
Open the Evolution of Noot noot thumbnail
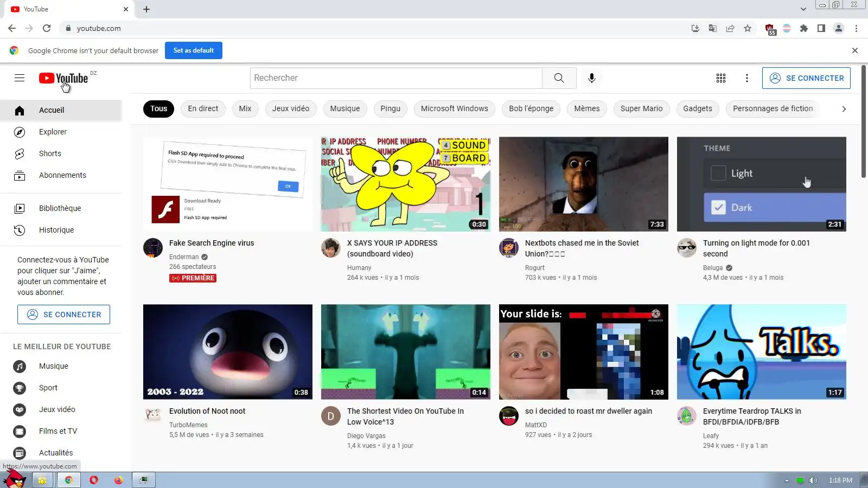tap(228, 352)
